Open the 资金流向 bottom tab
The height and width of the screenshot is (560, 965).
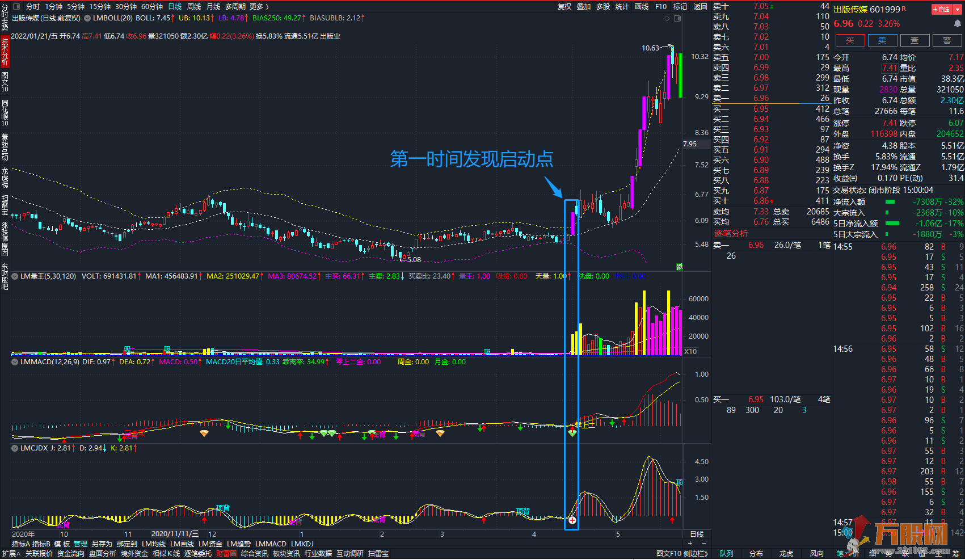point(71,554)
